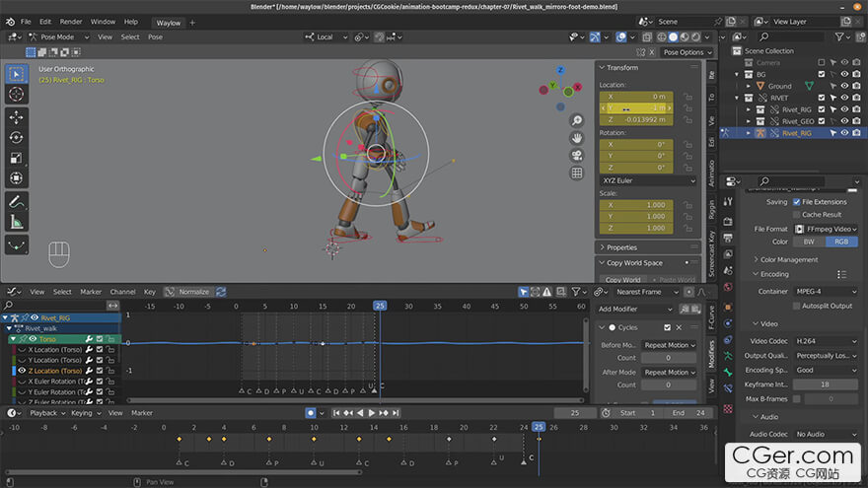Screen dimensions: 868x488
Task: Click the Keyframe Interval value field
Action: tap(826, 384)
